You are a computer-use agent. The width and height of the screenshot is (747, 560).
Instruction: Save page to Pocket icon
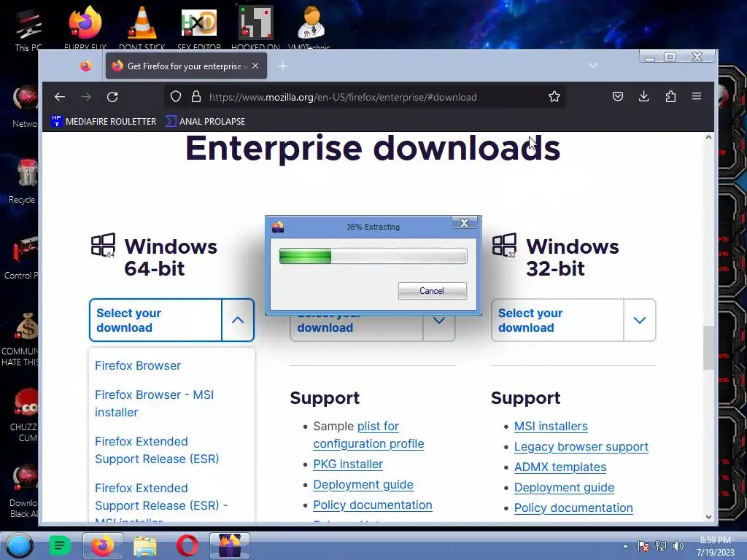(x=618, y=97)
